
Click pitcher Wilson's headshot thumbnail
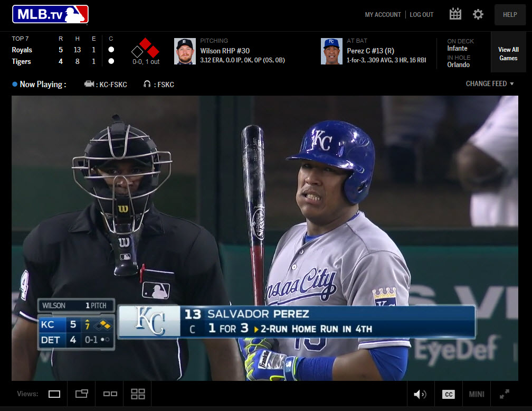click(x=185, y=51)
